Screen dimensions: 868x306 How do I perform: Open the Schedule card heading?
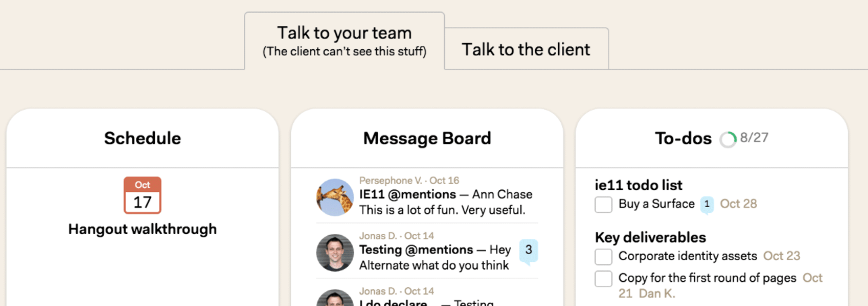point(142,138)
